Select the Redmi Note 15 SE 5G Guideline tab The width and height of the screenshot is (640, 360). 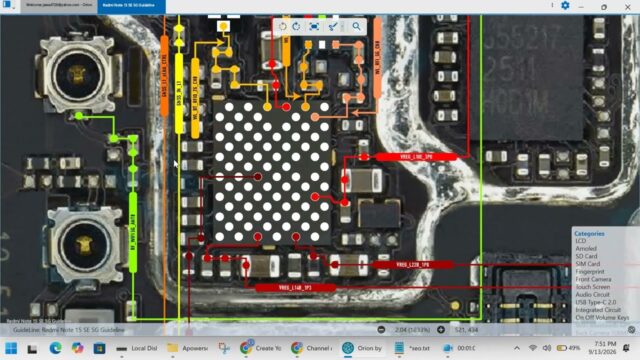tap(131, 5)
